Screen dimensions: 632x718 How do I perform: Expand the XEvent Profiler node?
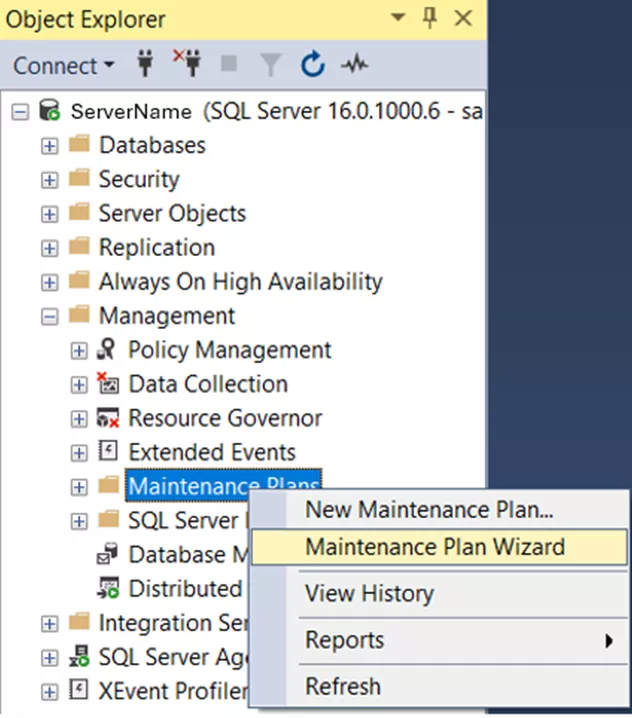click(49, 692)
